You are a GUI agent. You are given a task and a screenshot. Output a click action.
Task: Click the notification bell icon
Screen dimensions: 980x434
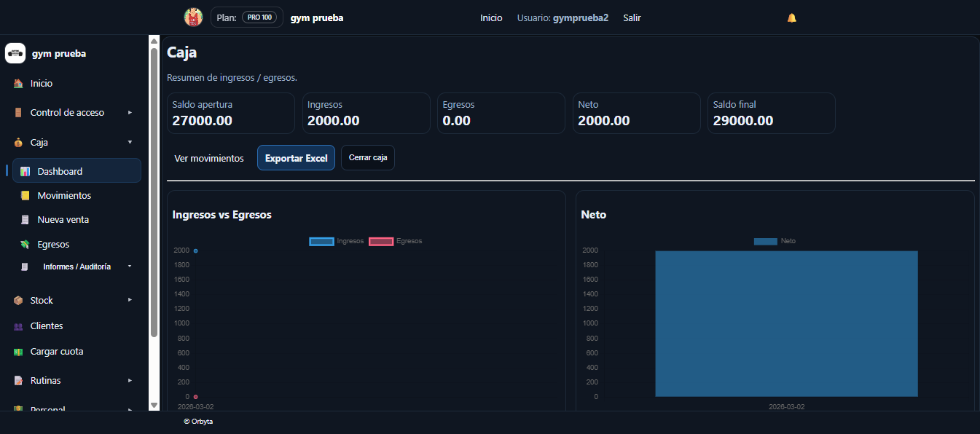coord(791,17)
